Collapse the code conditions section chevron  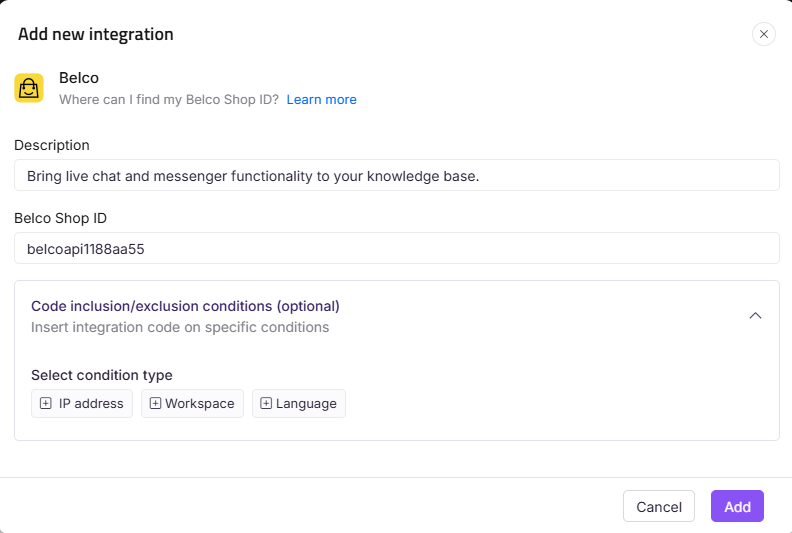755,316
